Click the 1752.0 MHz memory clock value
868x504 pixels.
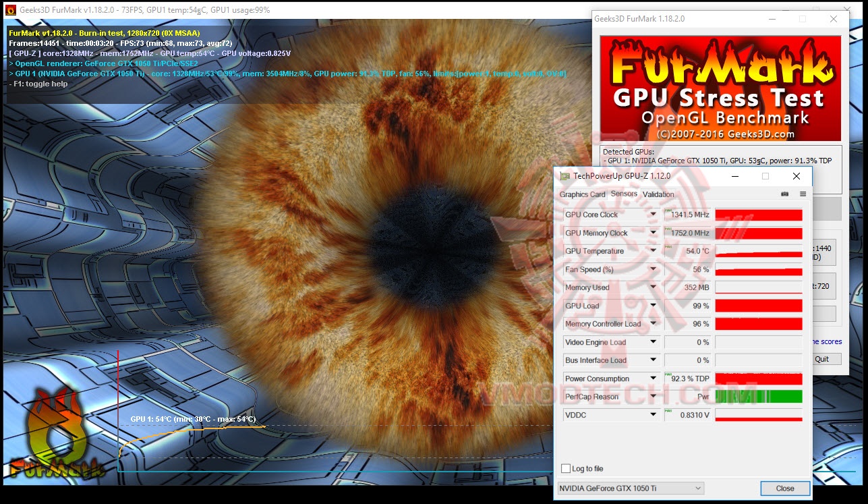[689, 233]
